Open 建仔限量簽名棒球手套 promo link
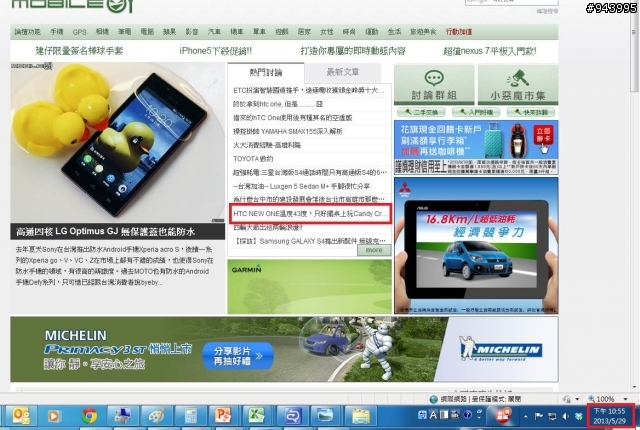This screenshot has width=640, height=430. click(79, 51)
